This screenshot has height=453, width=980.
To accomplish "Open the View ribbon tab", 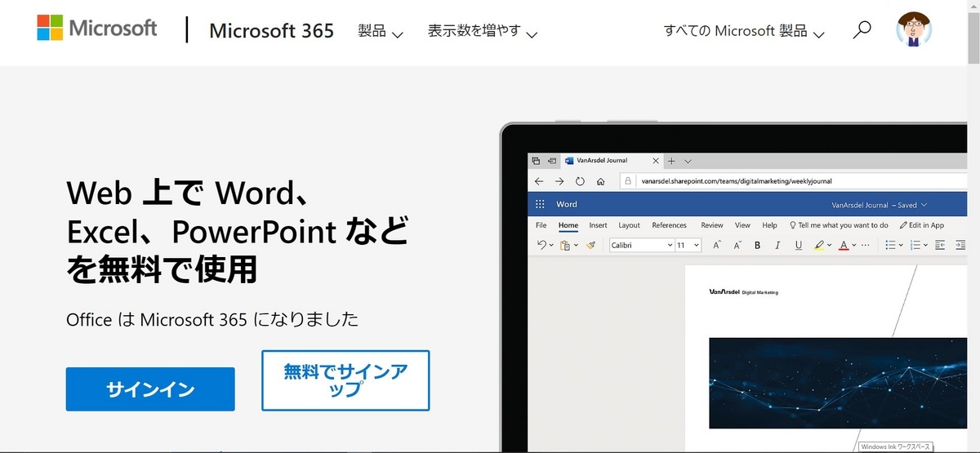I will pos(742,225).
